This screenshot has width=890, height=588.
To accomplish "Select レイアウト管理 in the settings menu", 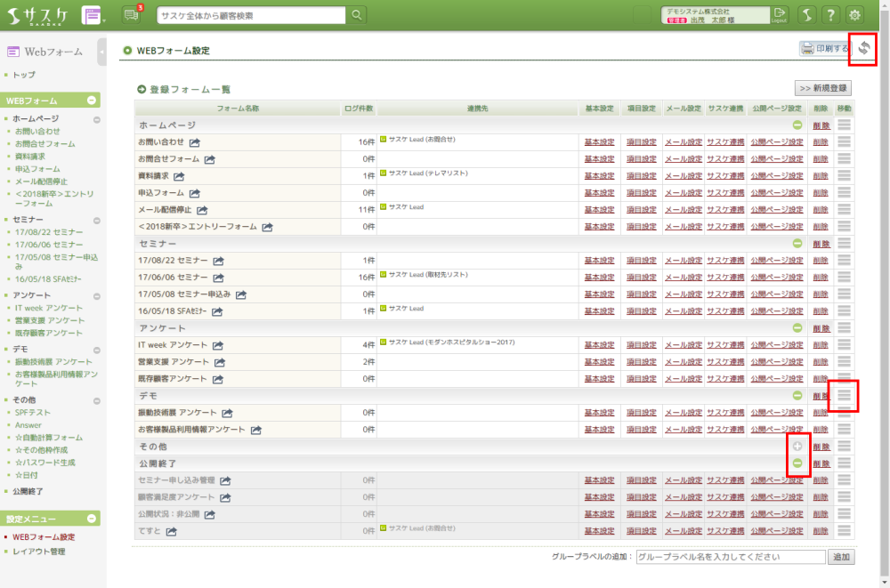I will 38,552.
